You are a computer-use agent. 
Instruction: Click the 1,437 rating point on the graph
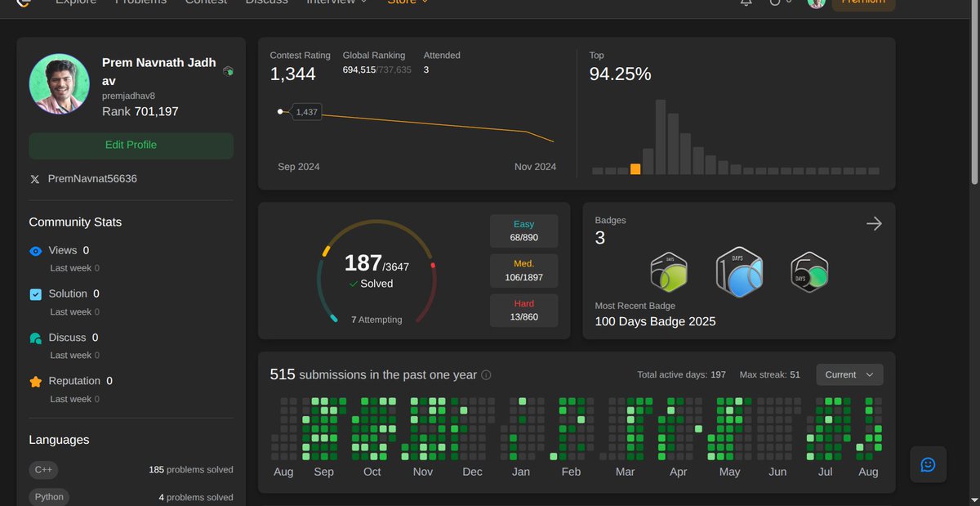281,111
